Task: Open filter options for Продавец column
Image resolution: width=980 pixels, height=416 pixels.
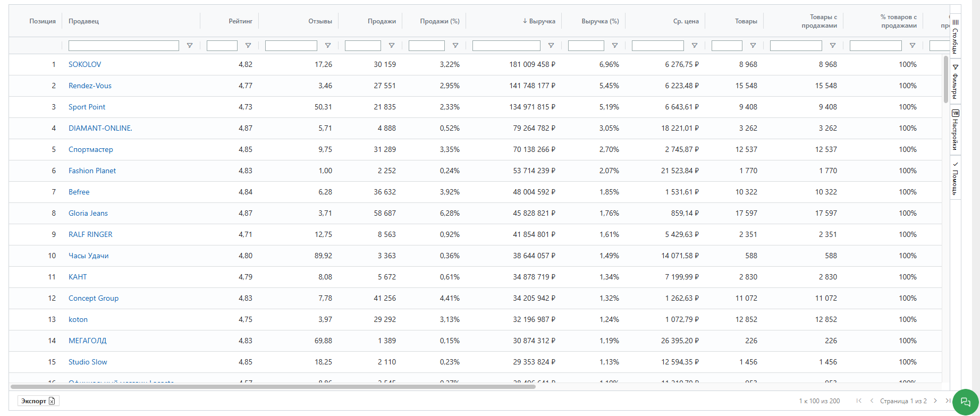Action: [x=190, y=46]
